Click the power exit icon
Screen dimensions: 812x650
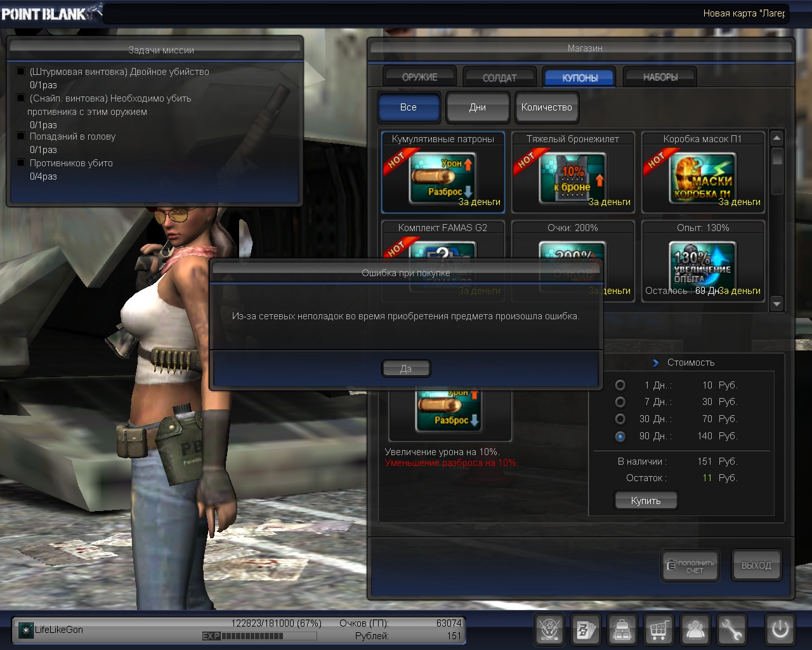780,630
